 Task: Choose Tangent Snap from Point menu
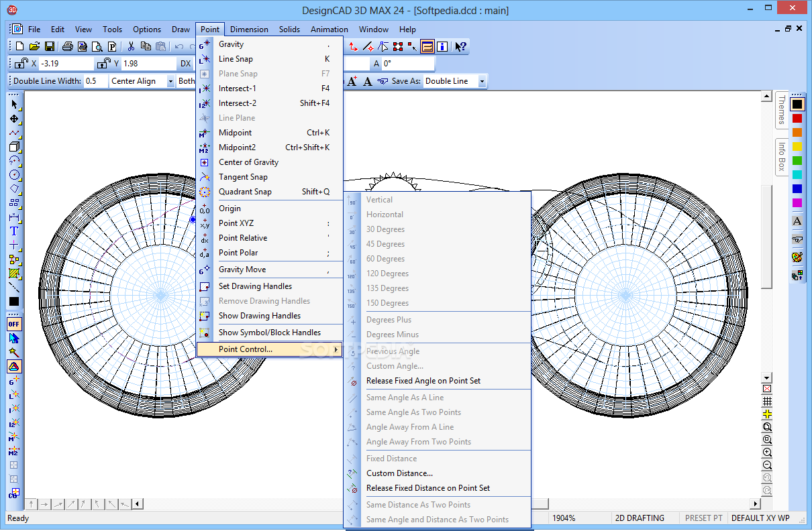(x=270, y=177)
